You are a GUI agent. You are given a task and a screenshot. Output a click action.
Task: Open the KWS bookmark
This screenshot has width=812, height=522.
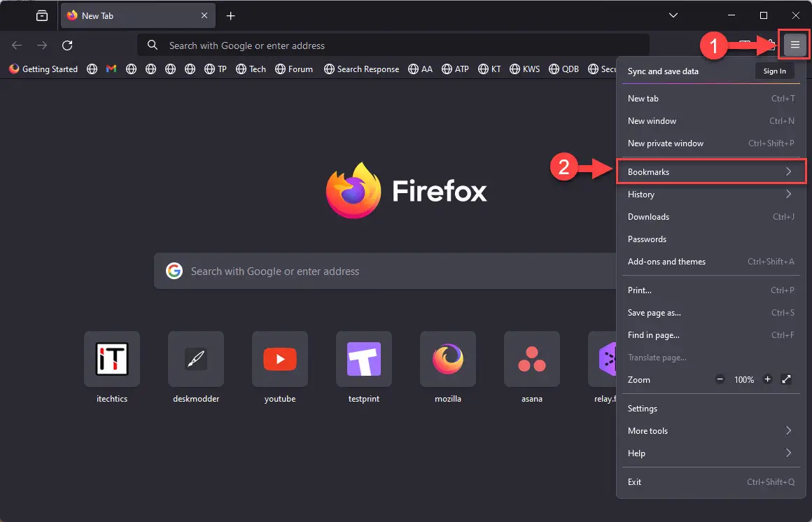[x=524, y=69]
